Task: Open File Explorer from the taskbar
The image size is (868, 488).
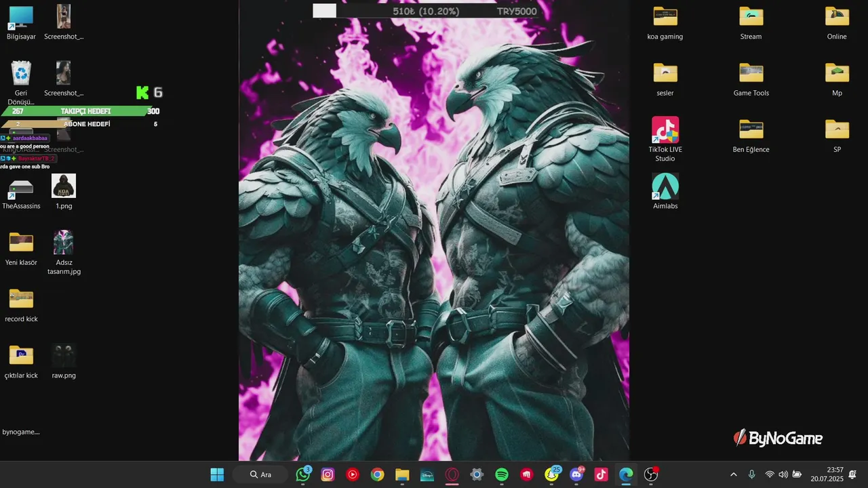Action: (402, 474)
